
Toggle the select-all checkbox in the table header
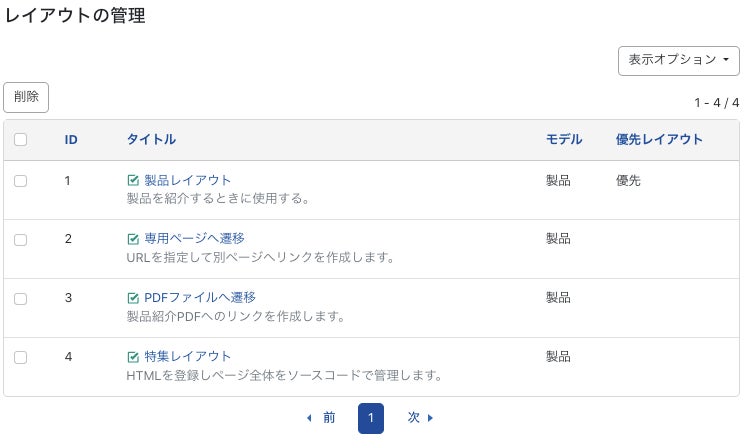(x=21, y=140)
